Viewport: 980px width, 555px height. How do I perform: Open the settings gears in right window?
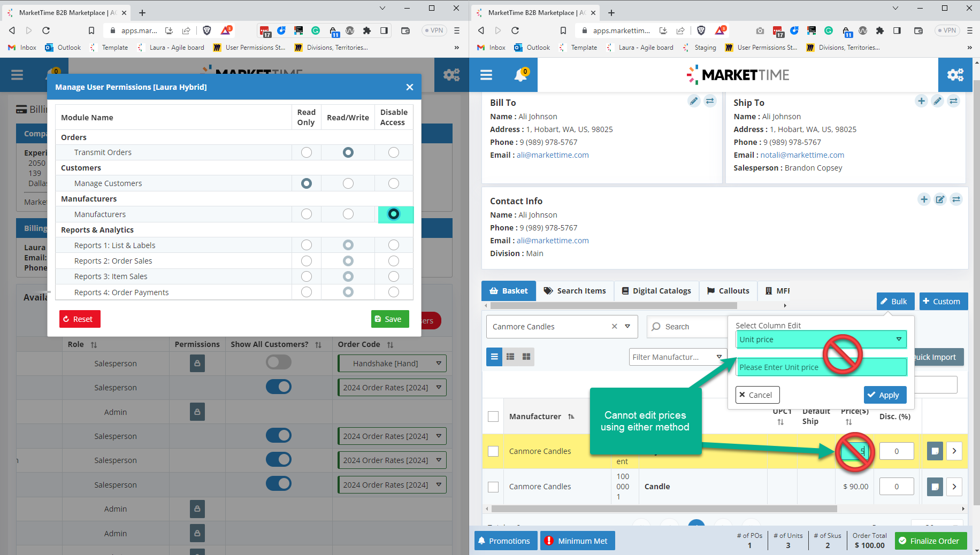tap(955, 75)
